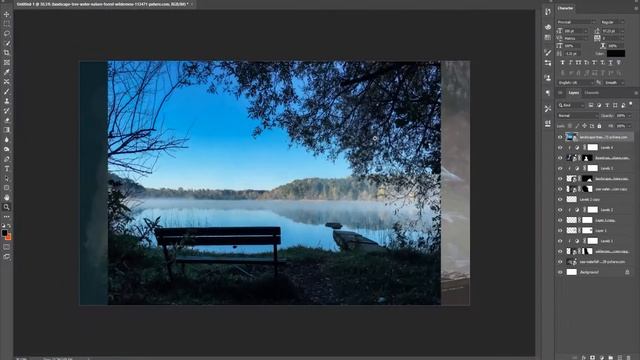Image resolution: width=640 pixels, height=360 pixels.
Task: Hide the Background layer
Action: [560, 272]
